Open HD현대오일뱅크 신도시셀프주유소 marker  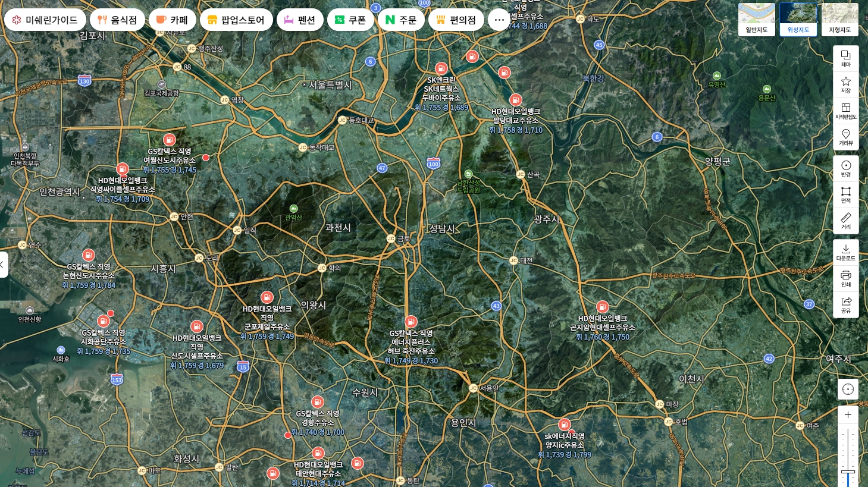pyautogui.click(x=197, y=326)
